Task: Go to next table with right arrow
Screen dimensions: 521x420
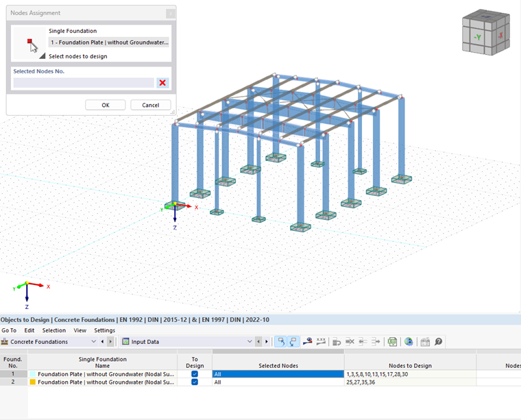Action: [x=266, y=342]
